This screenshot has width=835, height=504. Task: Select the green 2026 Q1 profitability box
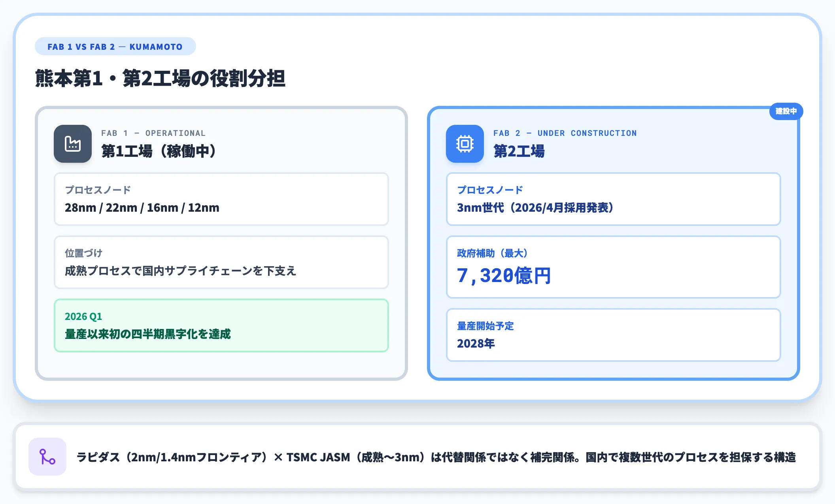pos(221,325)
